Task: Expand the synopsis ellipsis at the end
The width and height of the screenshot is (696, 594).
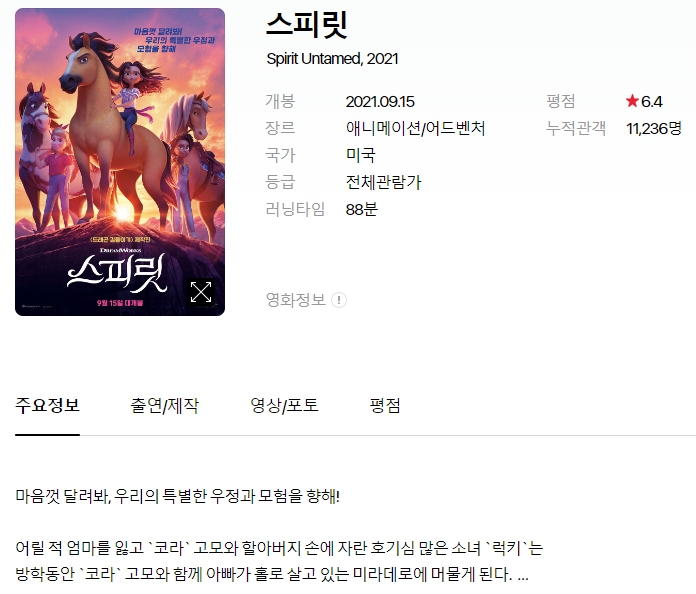Action: point(523,575)
